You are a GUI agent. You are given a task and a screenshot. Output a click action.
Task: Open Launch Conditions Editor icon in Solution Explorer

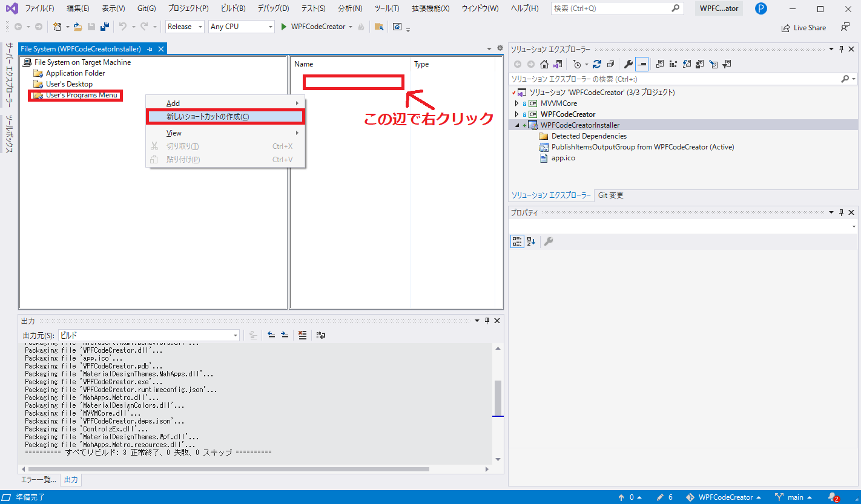tap(727, 64)
